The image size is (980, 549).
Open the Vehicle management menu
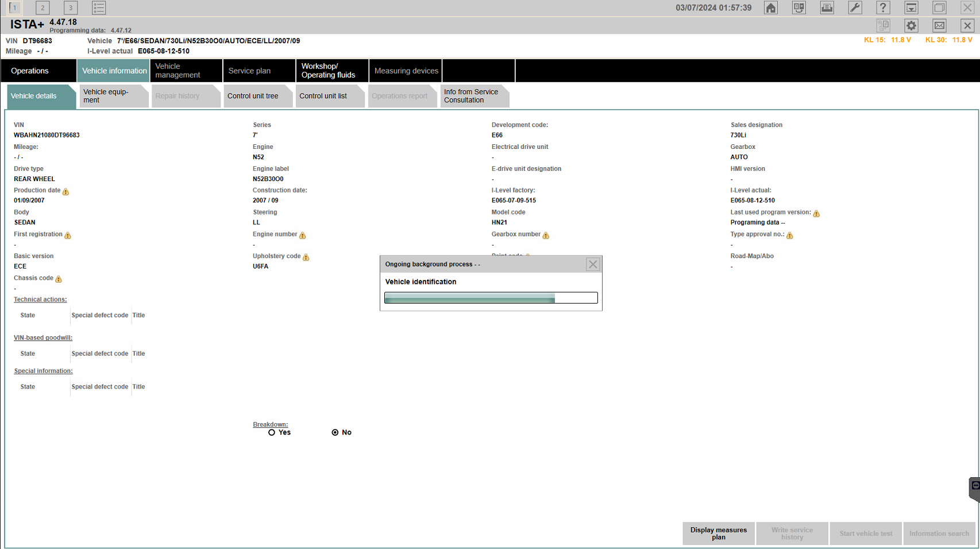[186, 71]
